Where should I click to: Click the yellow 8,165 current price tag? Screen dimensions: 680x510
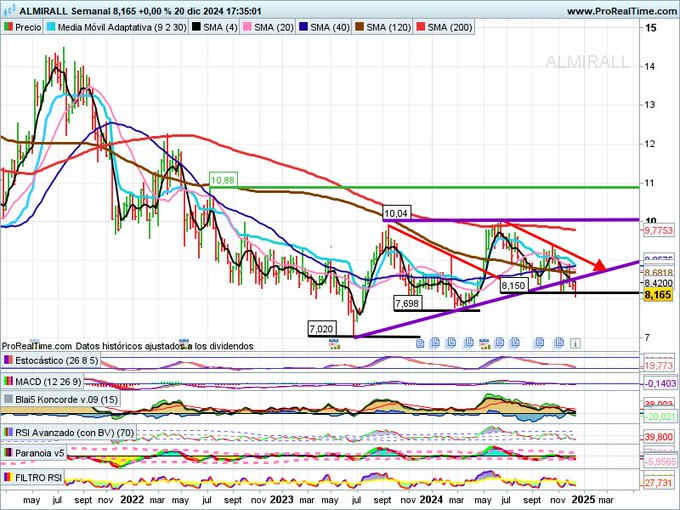coord(658,295)
